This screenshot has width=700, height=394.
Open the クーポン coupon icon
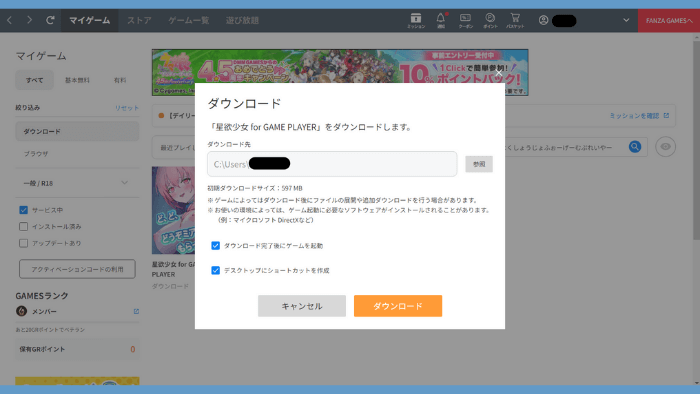click(x=465, y=21)
